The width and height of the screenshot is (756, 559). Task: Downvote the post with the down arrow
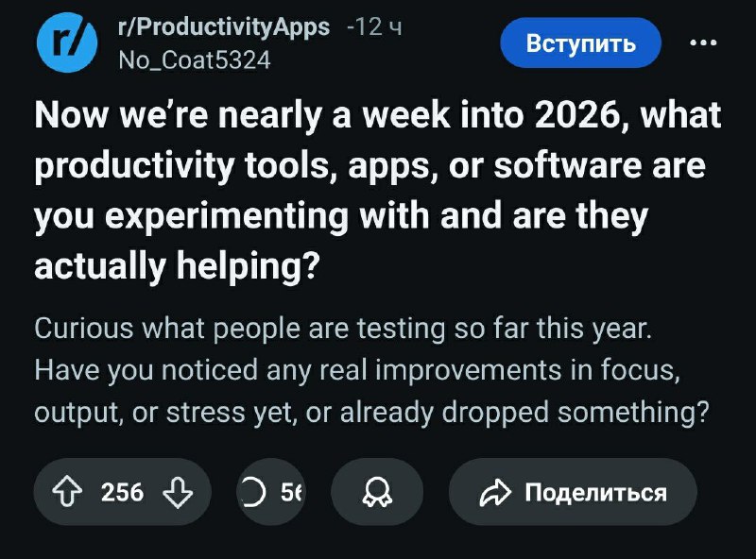pyautogui.click(x=176, y=492)
